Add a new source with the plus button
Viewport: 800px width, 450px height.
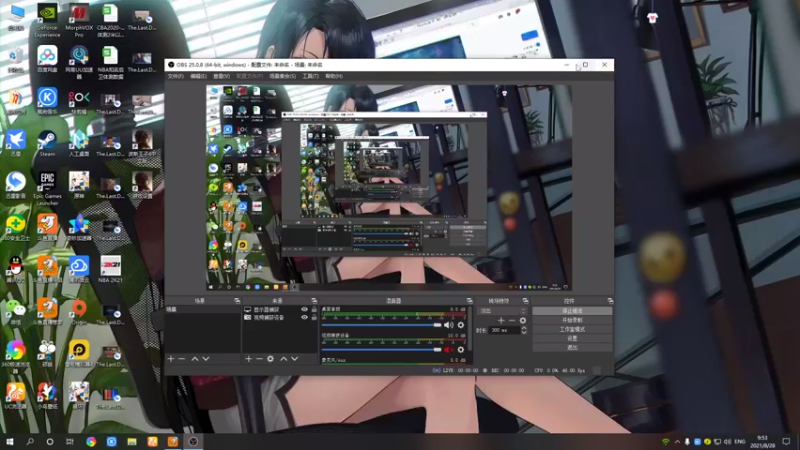248,359
